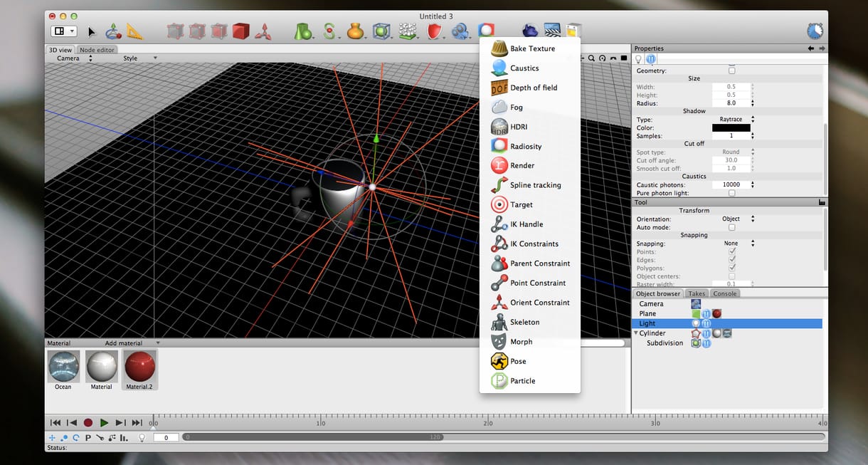The width and height of the screenshot is (868, 465).
Task: Add a Fog tag from the menu
Action: (x=530, y=107)
